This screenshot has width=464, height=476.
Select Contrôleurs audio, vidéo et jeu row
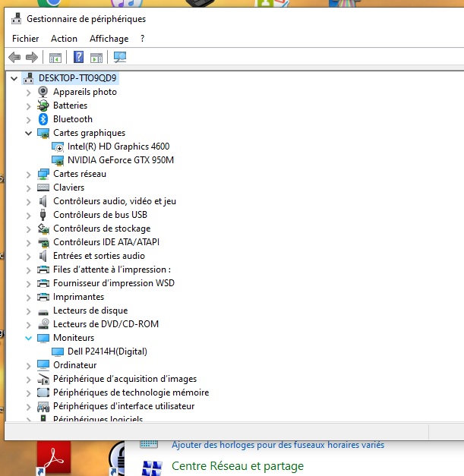pos(115,201)
